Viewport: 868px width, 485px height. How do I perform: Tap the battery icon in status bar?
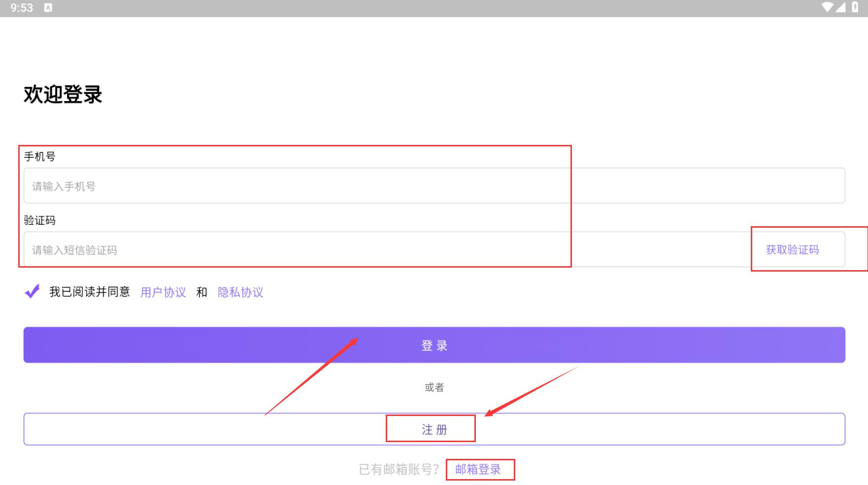(855, 7)
